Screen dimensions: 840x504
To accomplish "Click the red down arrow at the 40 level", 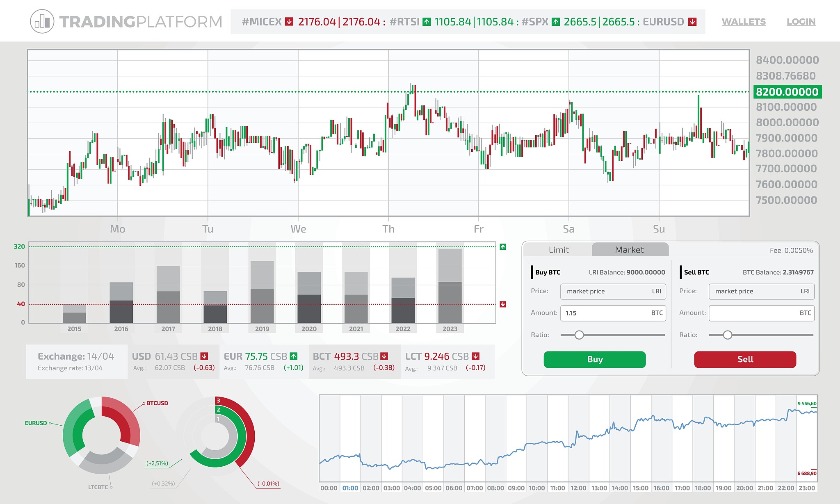I will click(503, 304).
